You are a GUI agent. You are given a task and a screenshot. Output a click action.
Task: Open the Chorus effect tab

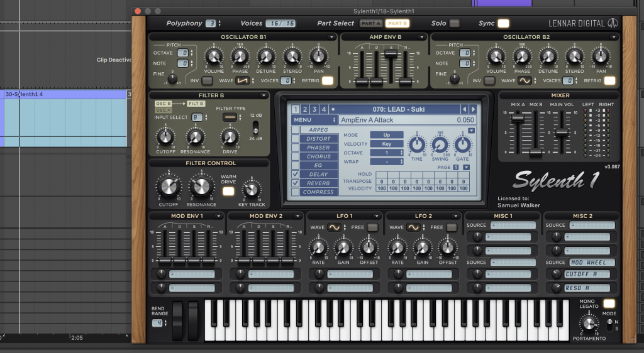click(x=319, y=156)
